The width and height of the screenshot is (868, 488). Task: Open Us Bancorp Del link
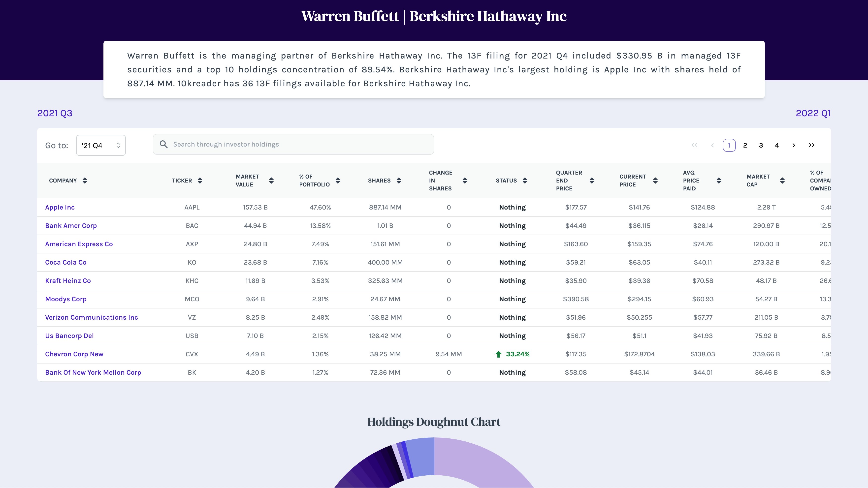click(x=69, y=336)
